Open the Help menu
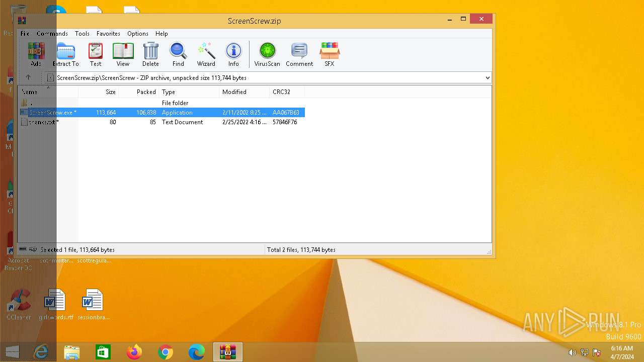This screenshot has width=644, height=362. coord(162,34)
